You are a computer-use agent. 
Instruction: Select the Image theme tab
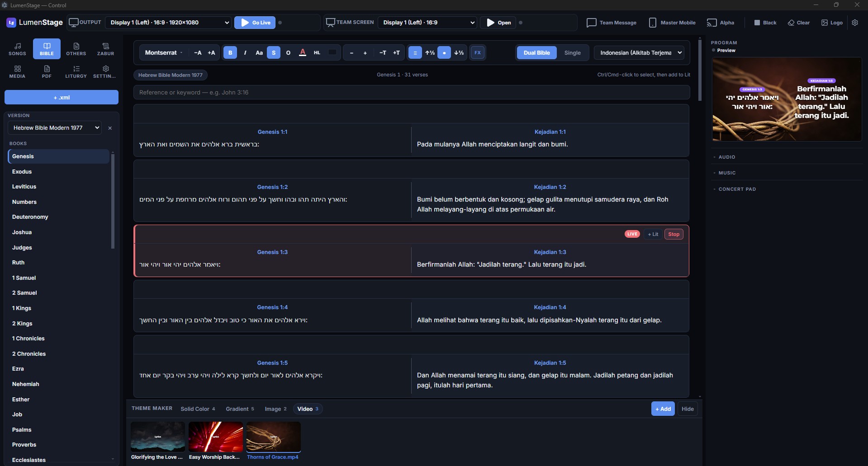[x=275, y=409]
